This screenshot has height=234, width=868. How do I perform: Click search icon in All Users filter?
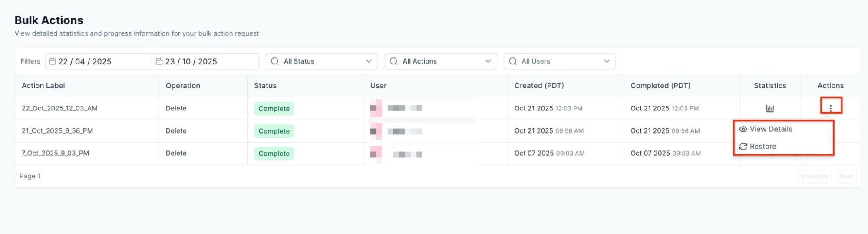(x=512, y=61)
